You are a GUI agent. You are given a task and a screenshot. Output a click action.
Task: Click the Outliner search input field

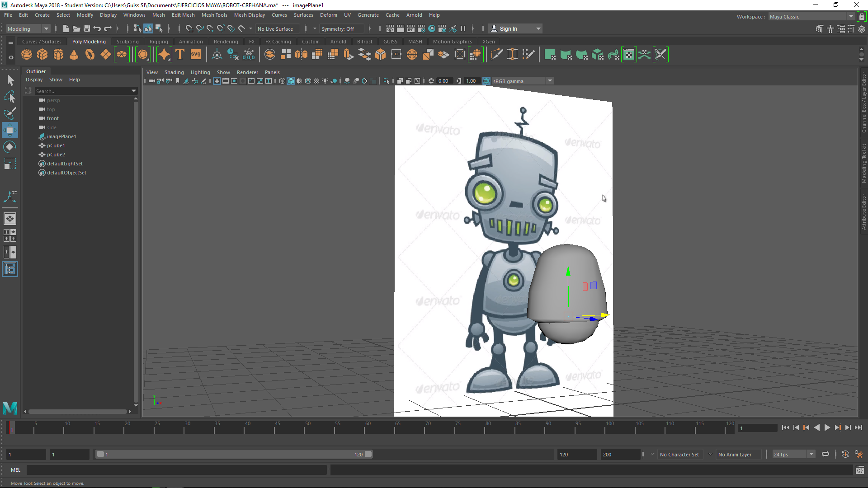[x=82, y=91]
